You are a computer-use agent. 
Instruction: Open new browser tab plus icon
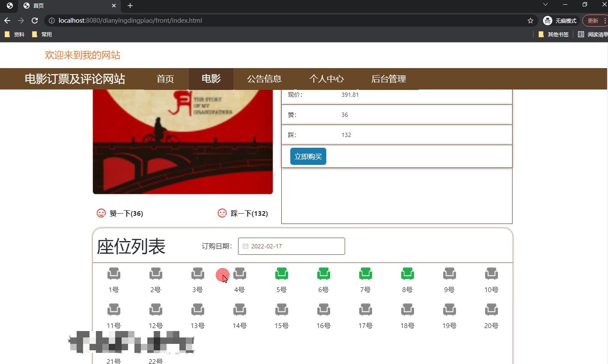pos(130,6)
